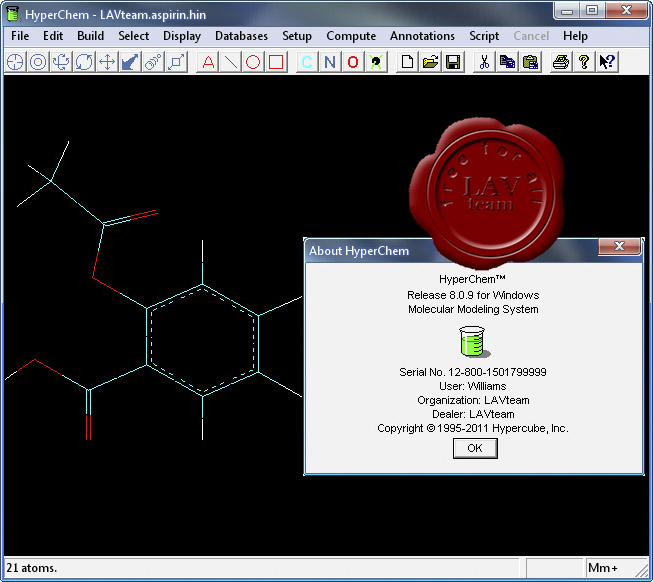Choose the Translate tool with crossed arrows
Viewport: 653px width, 582px height.
tap(107, 62)
